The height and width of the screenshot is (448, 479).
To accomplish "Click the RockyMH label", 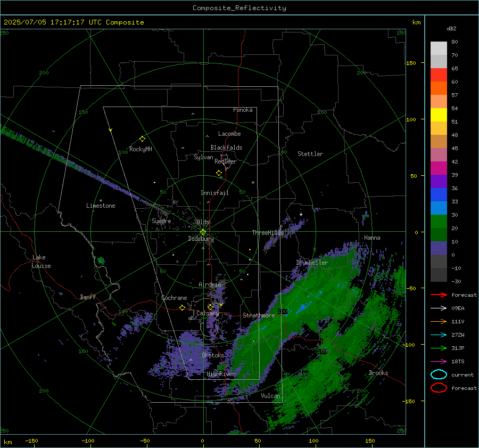I will tap(141, 149).
